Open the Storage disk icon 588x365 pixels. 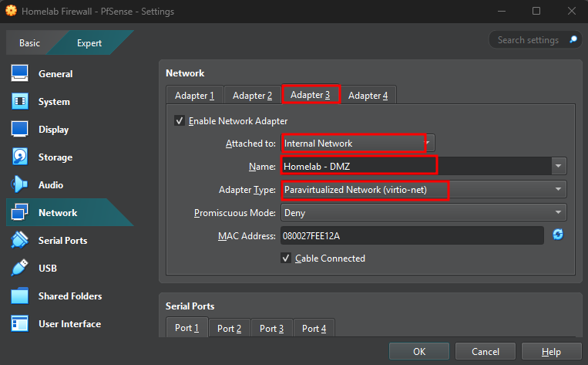(19, 157)
